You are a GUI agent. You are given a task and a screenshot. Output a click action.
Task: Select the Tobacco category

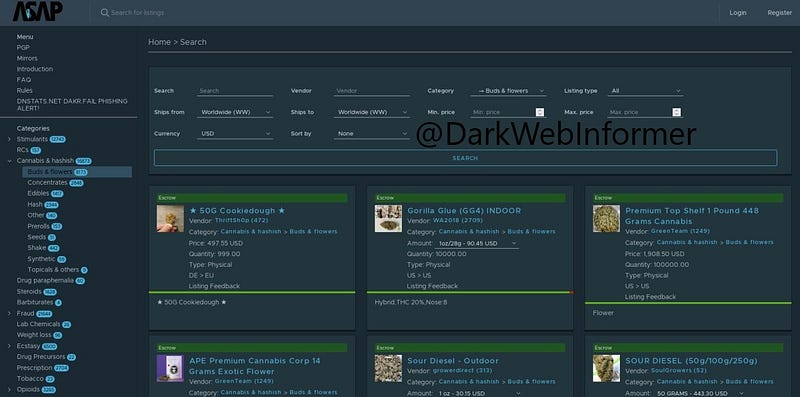[x=30, y=379]
